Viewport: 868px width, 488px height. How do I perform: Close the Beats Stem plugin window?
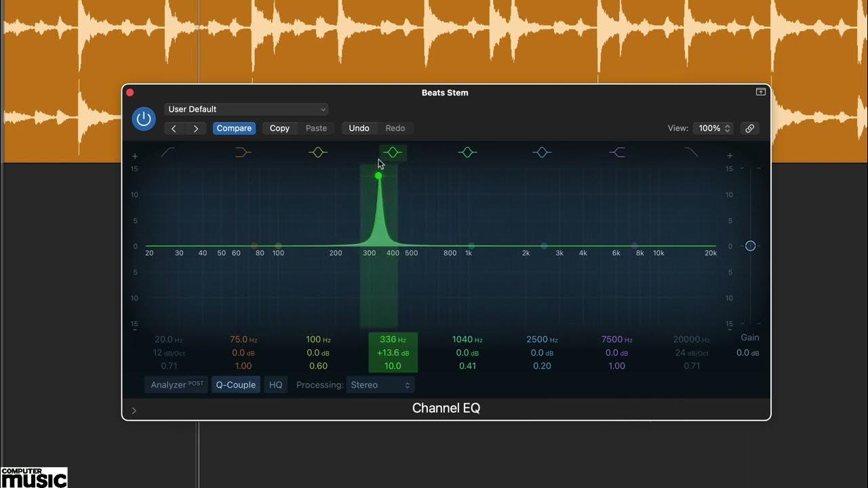pos(130,92)
